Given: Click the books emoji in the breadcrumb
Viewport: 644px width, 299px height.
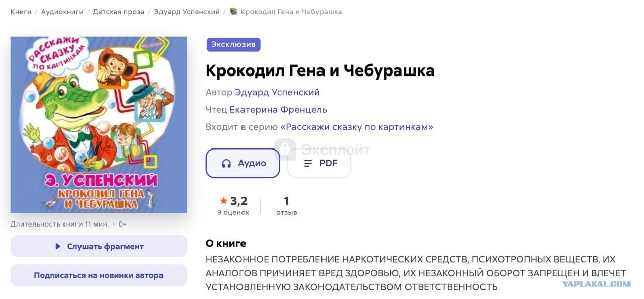Looking at the screenshot, I should pyautogui.click(x=233, y=11).
